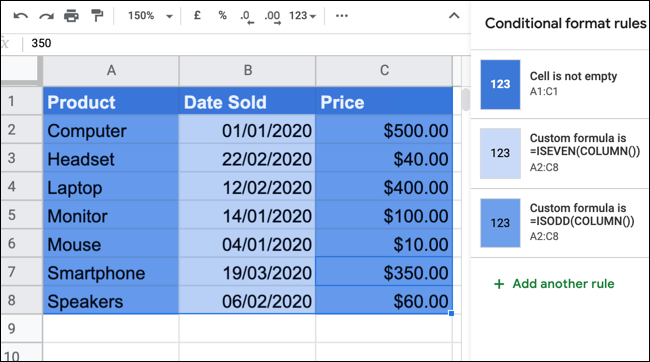Open the three-dot more options menu

(342, 16)
